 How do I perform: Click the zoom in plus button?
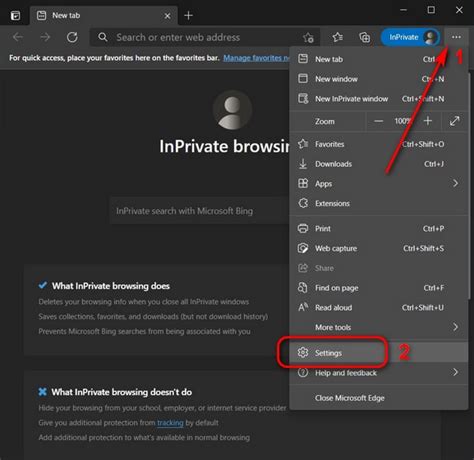click(x=428, y=121)
